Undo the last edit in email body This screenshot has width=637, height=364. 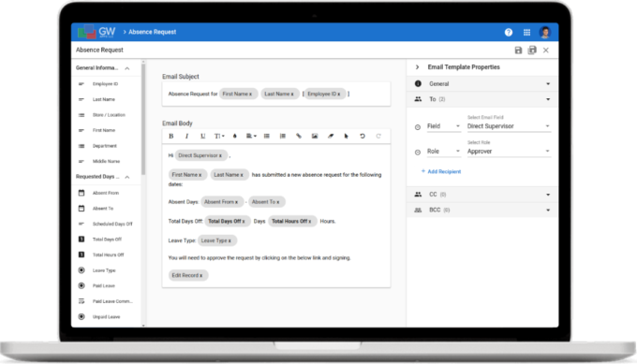[363, 136]
